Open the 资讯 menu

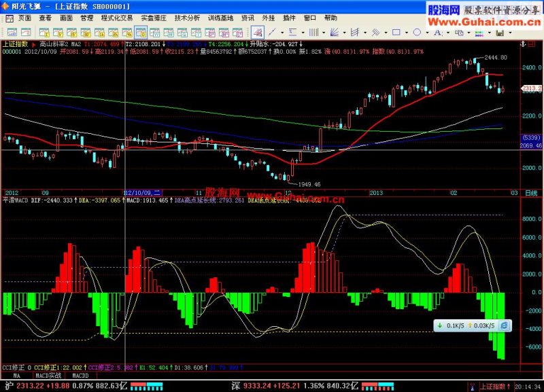pos(248,18)
